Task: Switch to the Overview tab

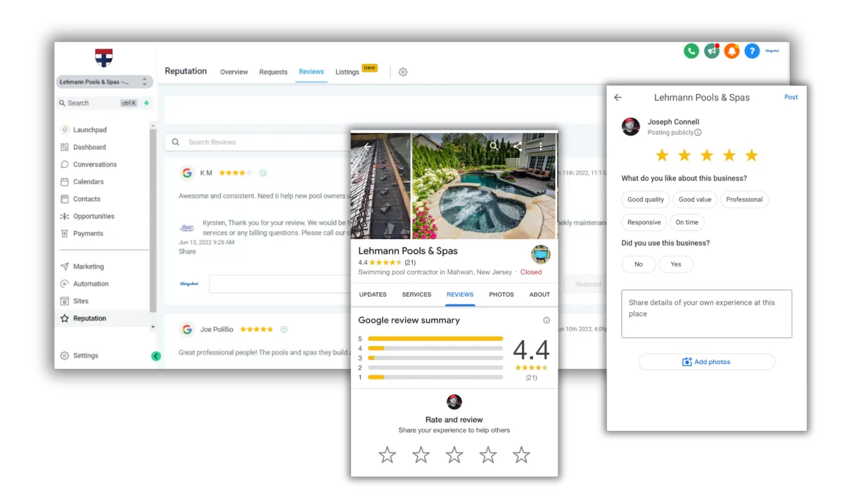Action: (x=234, y=72)
